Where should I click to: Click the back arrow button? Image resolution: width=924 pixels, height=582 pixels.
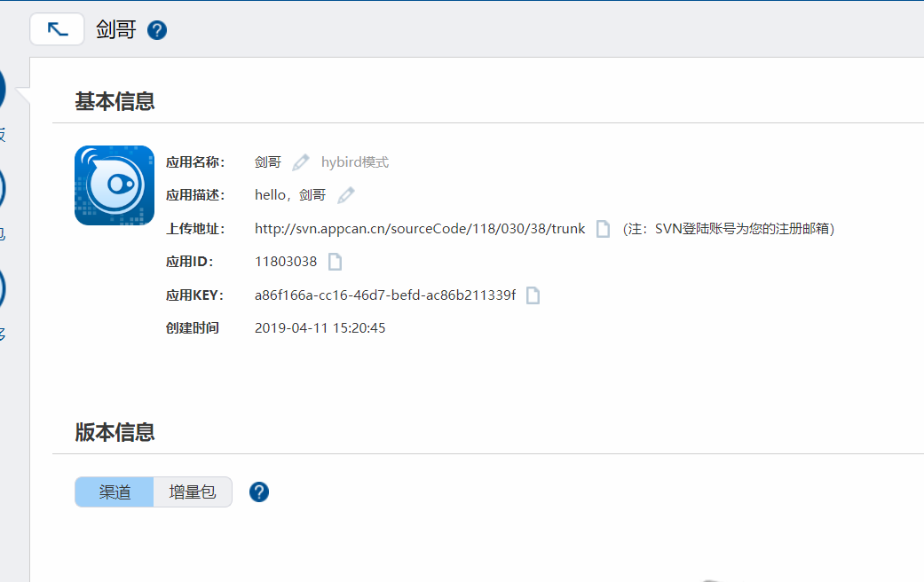pyautogui.click(x=58, y=29)
